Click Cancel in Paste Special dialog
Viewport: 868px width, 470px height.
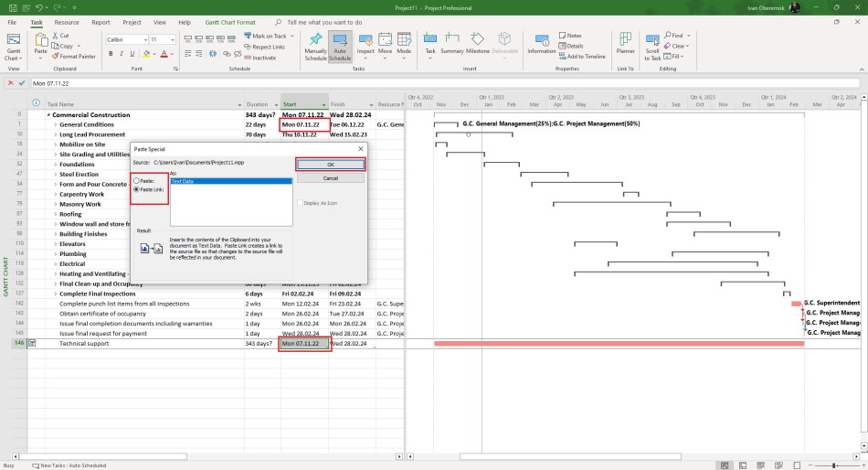331,178
